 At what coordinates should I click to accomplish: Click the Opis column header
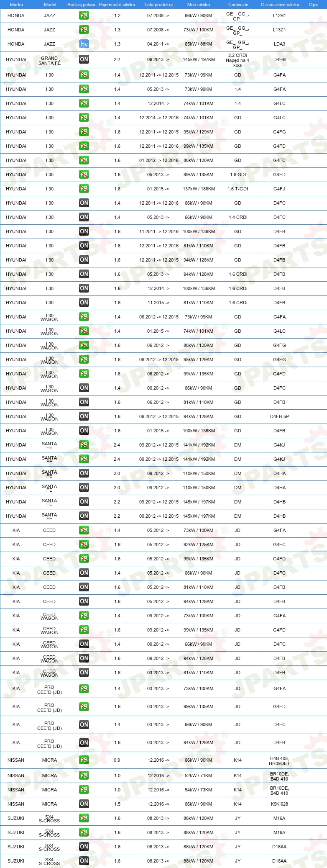point(314,5)
